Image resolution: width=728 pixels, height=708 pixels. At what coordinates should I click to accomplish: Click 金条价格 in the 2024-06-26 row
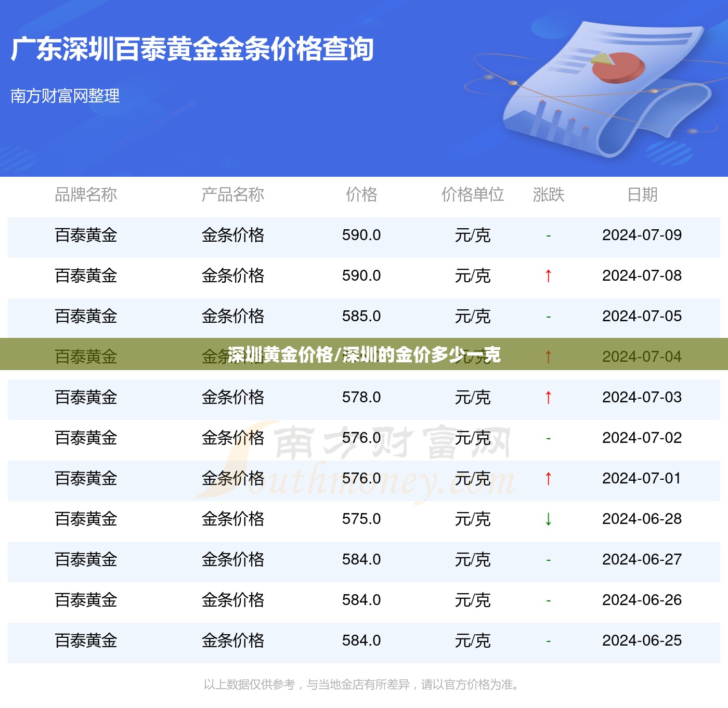coord(232,600)
